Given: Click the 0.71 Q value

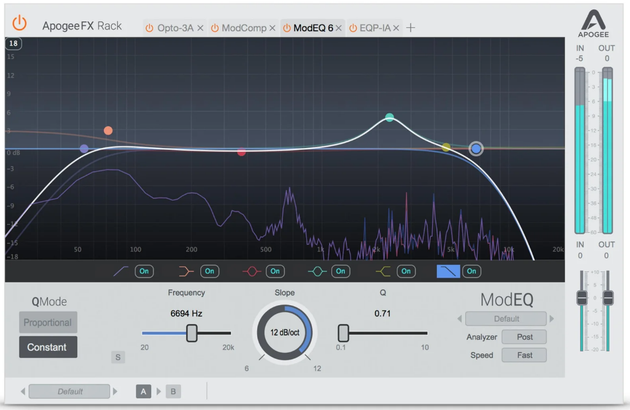Looking at the screenshot, I should [382, 314].
